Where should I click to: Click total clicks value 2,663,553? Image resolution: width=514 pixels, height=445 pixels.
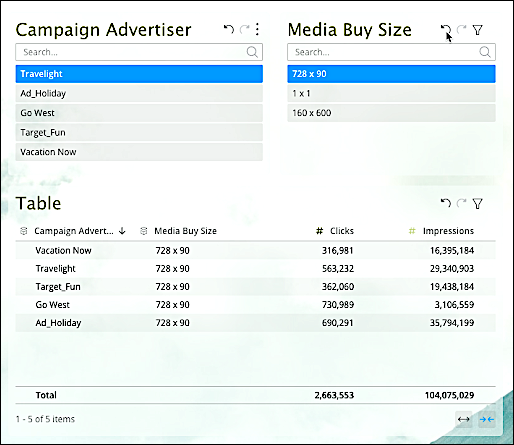click(x=334, y=395)
